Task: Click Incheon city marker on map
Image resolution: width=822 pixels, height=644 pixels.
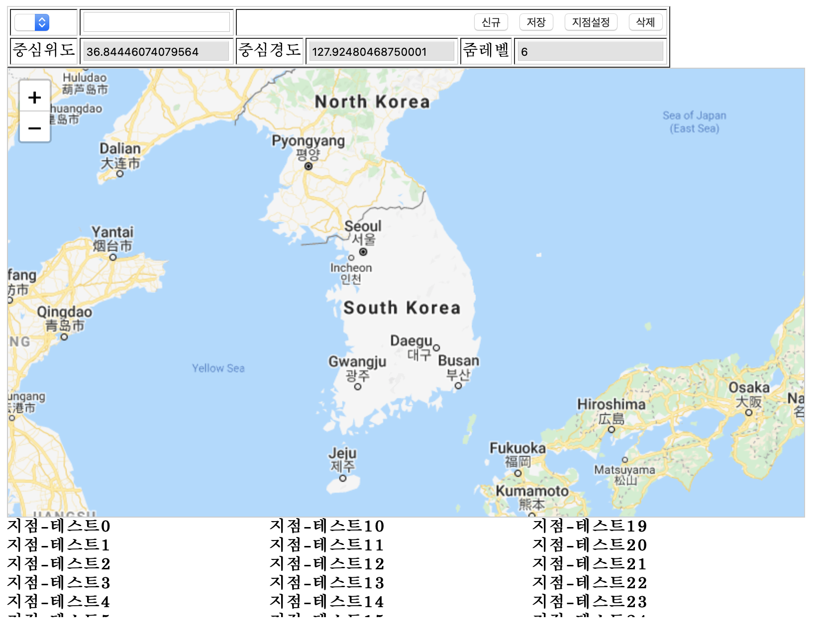Action: pyautogui.click(x=351, y=257)
